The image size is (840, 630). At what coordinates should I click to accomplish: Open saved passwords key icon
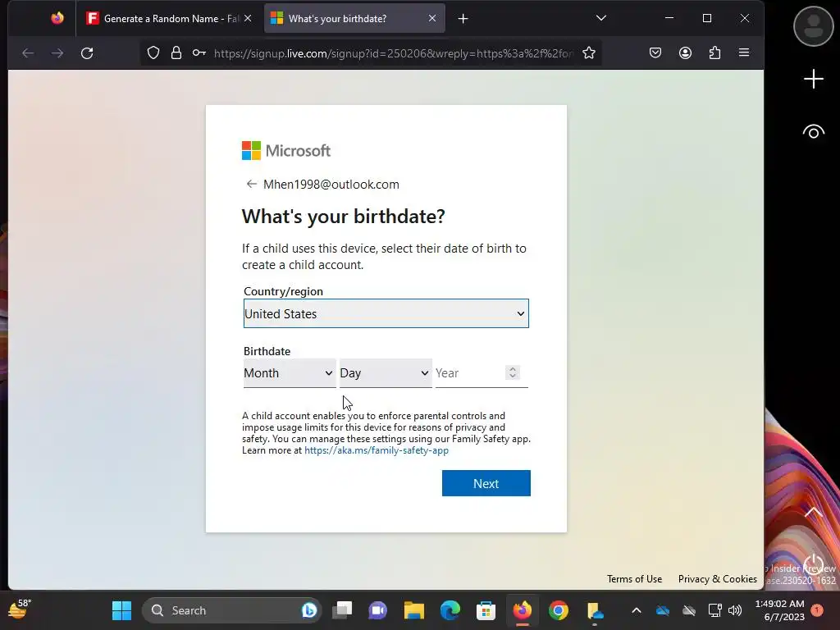(199, 53)
